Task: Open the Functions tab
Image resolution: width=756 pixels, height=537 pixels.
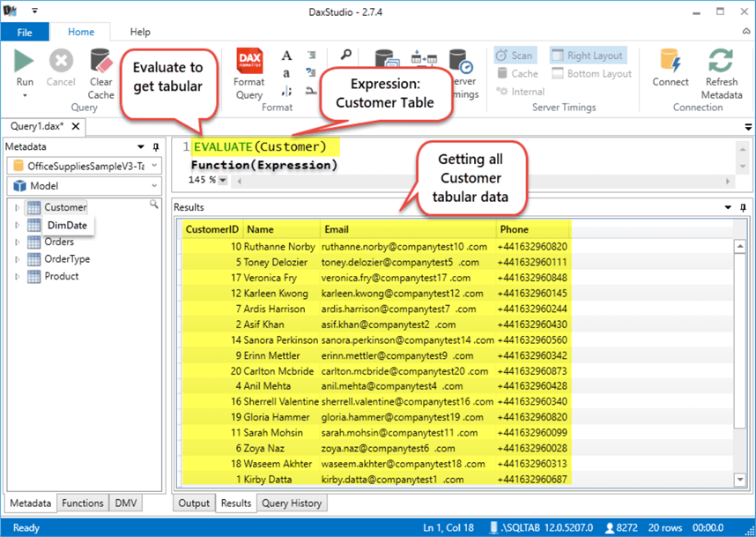Action: [x=83, y=503]
